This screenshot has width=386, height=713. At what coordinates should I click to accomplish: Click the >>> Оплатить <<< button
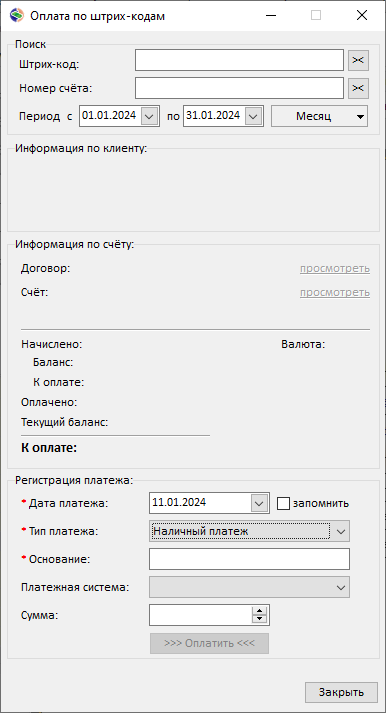tap(209, 643)
